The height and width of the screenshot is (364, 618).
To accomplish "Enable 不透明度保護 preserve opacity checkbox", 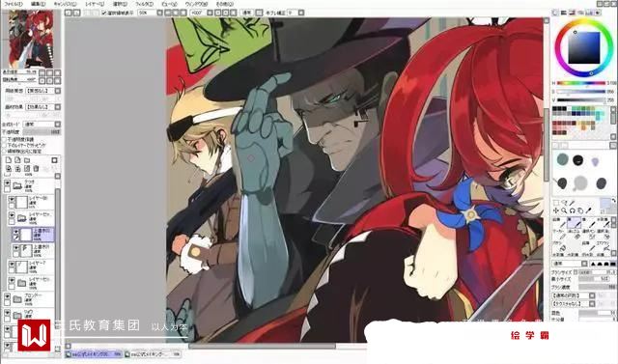I will pyautogui.click(x=4, y=139).
